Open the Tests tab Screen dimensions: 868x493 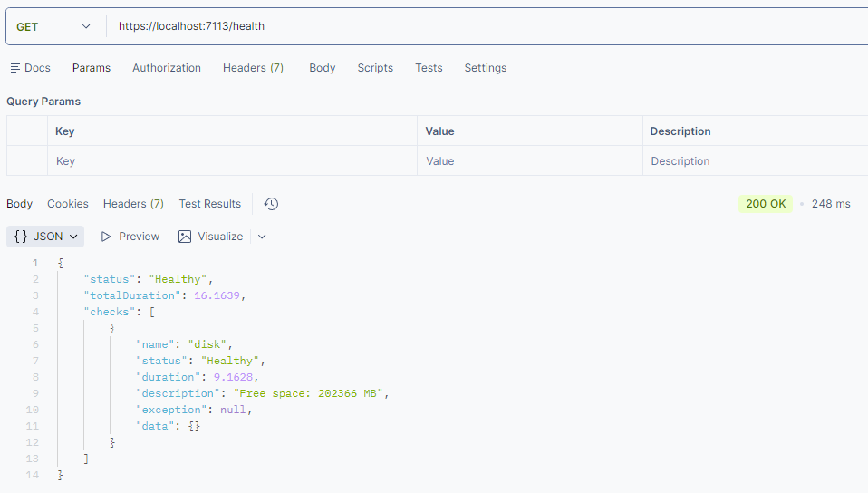[429, 68]
